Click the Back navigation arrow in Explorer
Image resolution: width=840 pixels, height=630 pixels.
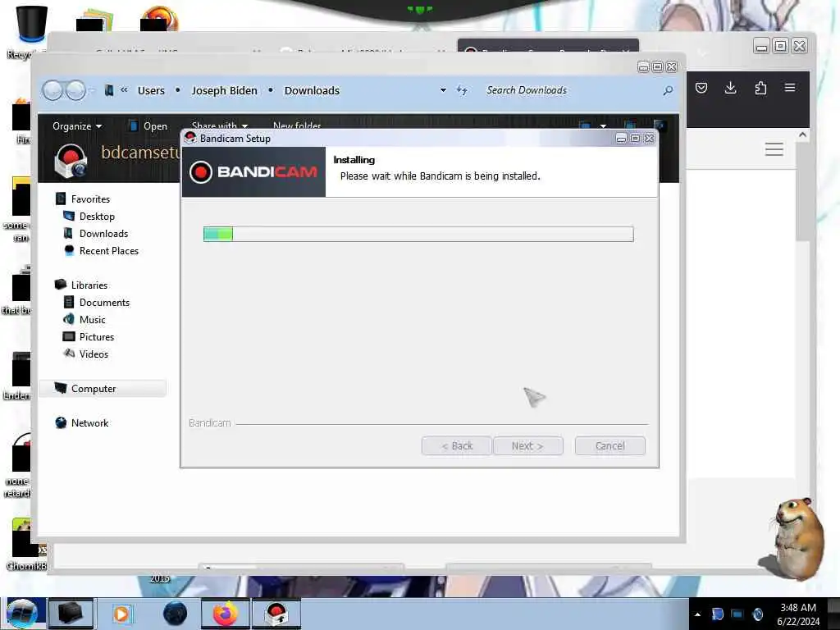tap(53, 90)
